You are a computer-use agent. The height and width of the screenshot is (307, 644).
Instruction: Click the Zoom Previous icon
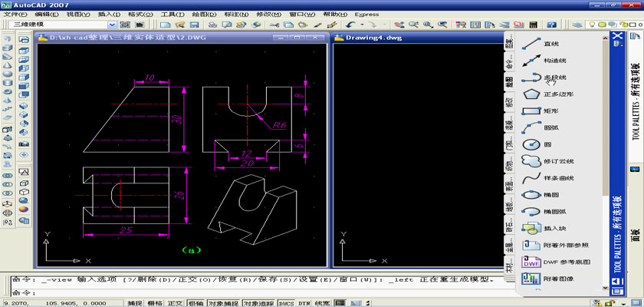[x=442, y=25]
